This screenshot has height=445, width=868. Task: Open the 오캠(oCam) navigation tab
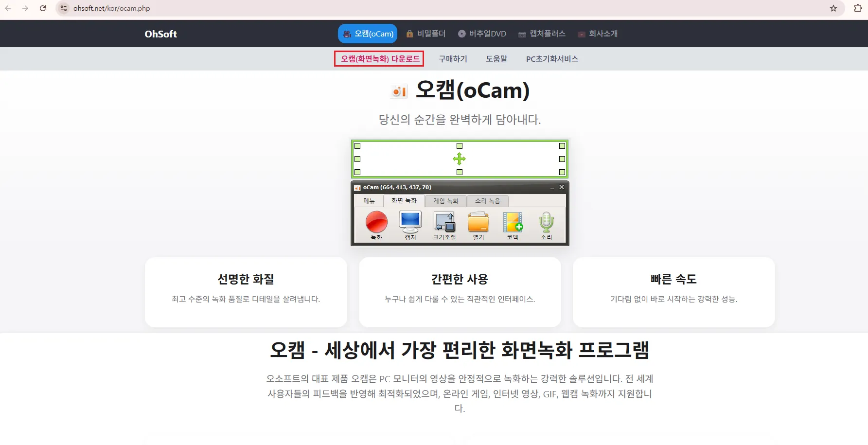(x=368, y=34)
